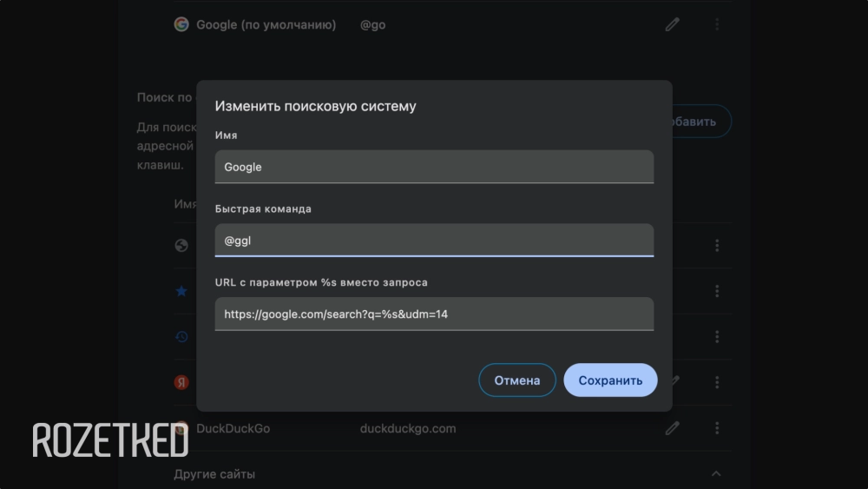The image size is (868, 489).
Task: Click the pencil edit icon for Google
Action: coord(672,24)
